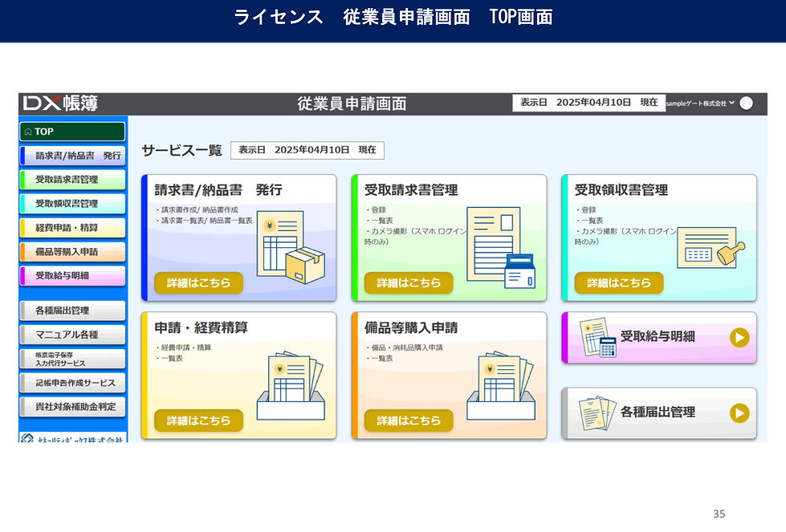This screenshot has height=532, width=786.
Task: Click the play arrow on 受取給与明細 card
Action: [x=739, y=338]
